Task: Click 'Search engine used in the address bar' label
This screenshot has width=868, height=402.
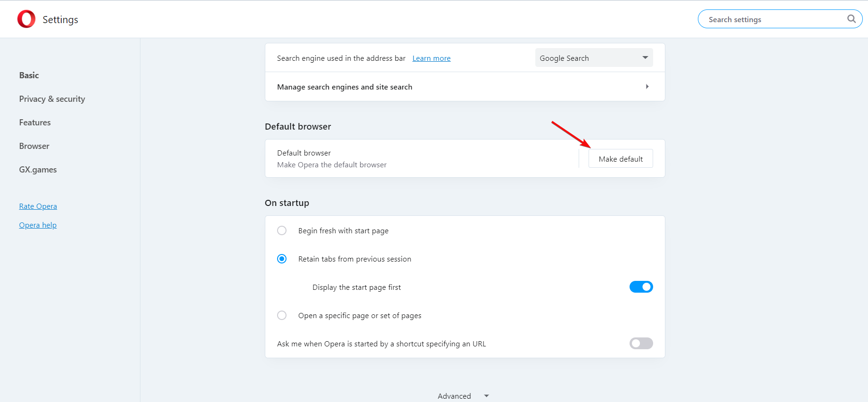Action: (341, 58)
